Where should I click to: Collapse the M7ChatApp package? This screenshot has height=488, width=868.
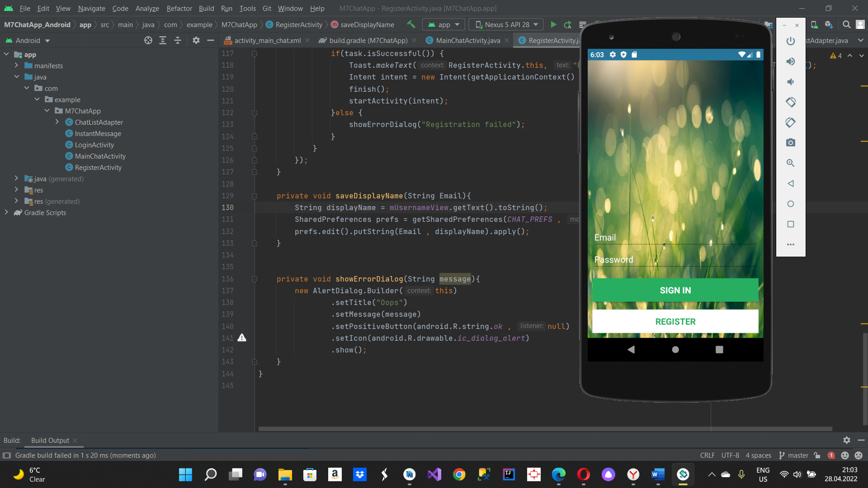pyautogui.click(x=47, y=111)
